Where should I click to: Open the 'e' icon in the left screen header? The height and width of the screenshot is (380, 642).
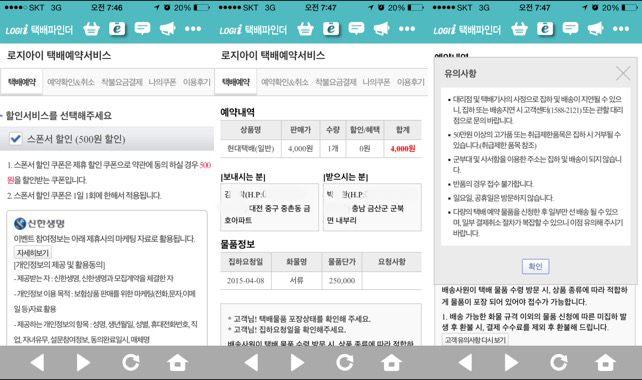pyautogui.click(x=117, y=29)
